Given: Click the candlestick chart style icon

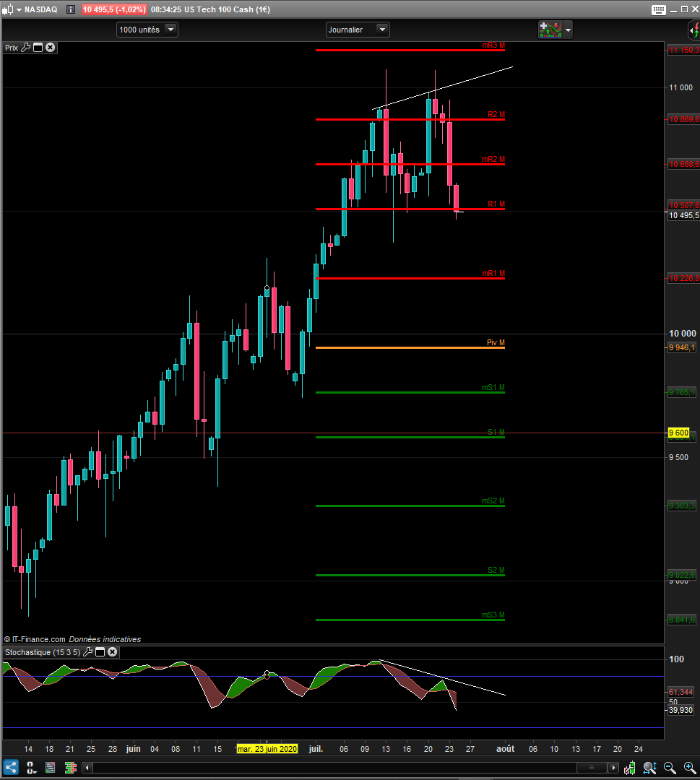Looking at the screenshot, I should pyautogui.click(x=7, y=9).
